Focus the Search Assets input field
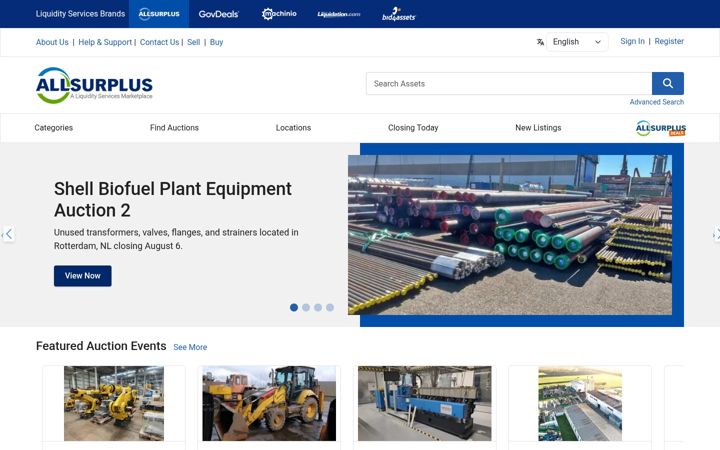The height and width of the screenshot is (450, 720). 509,84
